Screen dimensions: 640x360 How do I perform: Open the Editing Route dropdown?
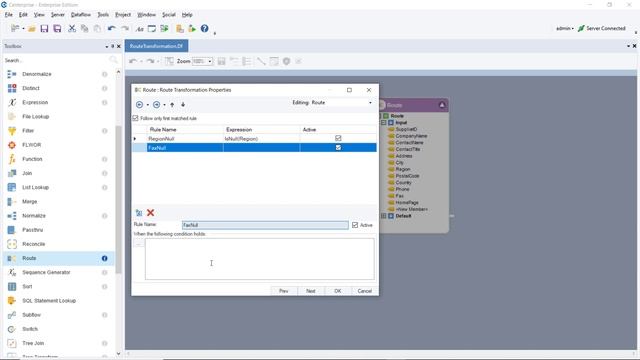(370, 102)
